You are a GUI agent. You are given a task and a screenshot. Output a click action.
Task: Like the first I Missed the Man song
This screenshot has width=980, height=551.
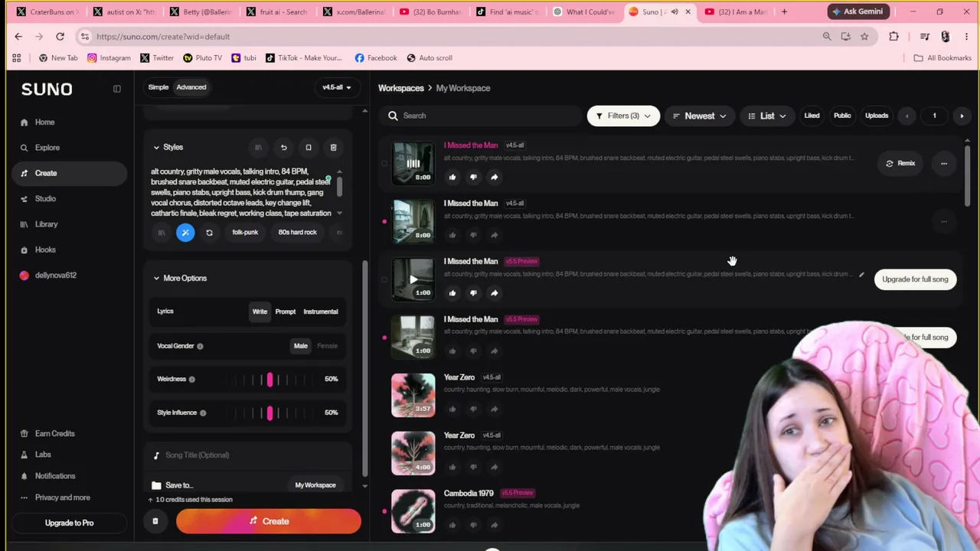(452, 177)
